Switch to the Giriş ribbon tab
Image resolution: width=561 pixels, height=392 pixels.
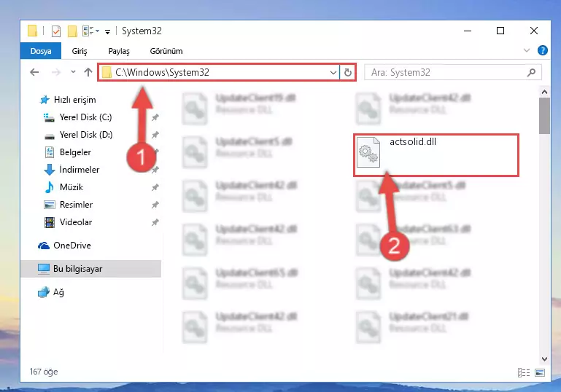coord(80,51)
